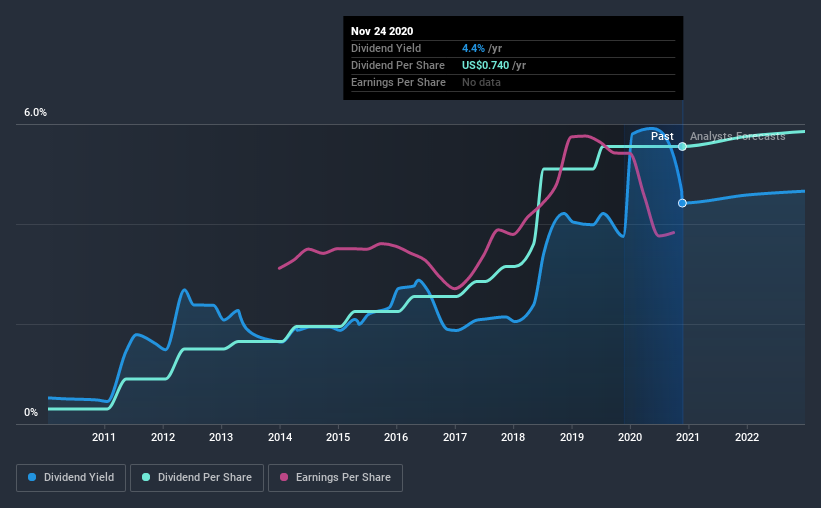The height and width of the screenshot is (508, 821).
Task: Click the Analysts Forecasts label
Action: point(737,137)
